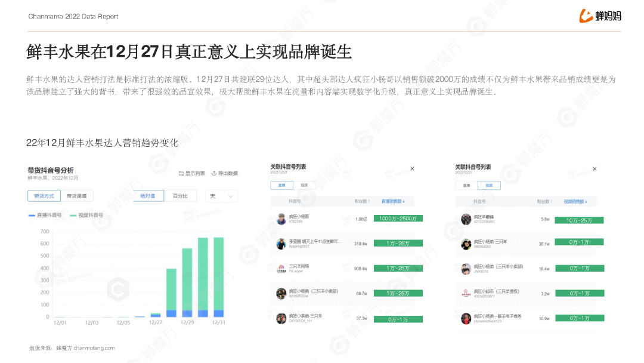Sort video list by 粉丝数
This screenshot has width=644, height=363.
click(x=545, y=201)
